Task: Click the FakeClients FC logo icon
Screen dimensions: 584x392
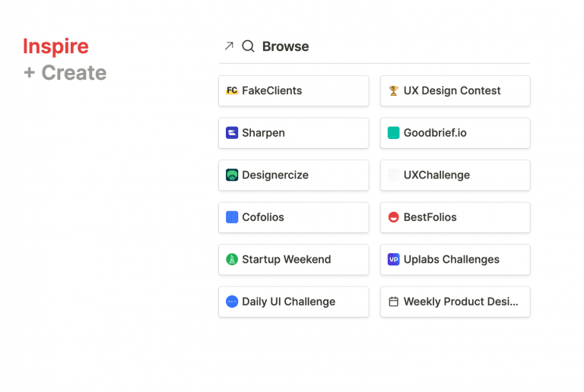Action: (232, 90)
